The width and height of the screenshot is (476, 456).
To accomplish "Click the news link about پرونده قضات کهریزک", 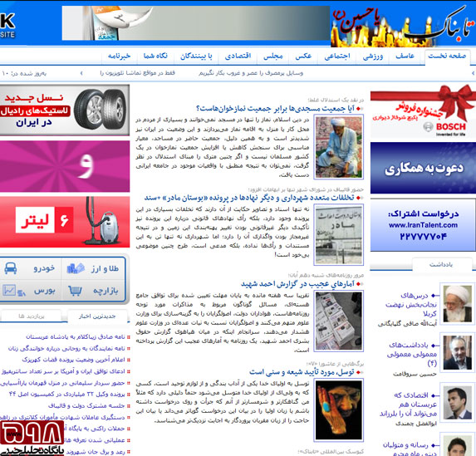I will pos(73,360).
